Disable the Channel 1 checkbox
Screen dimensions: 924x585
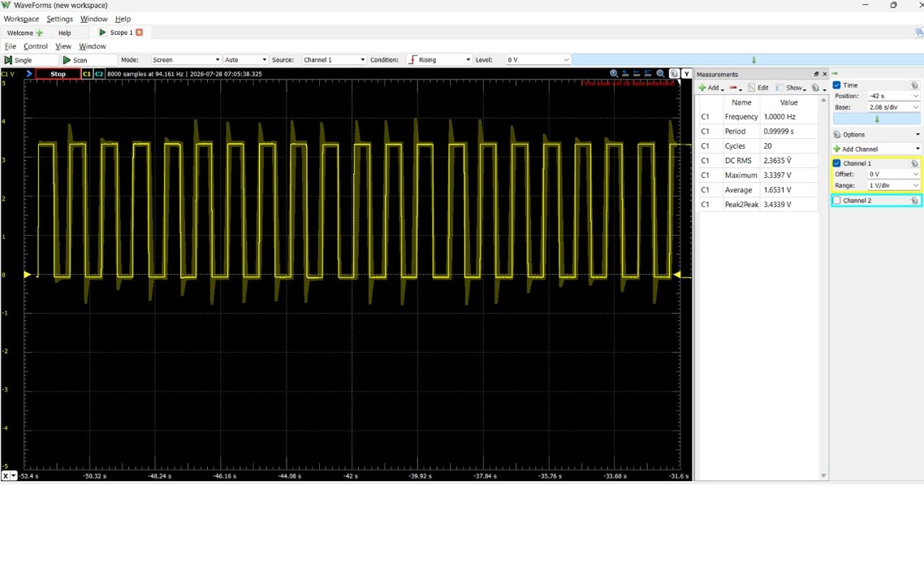(837, 163)
